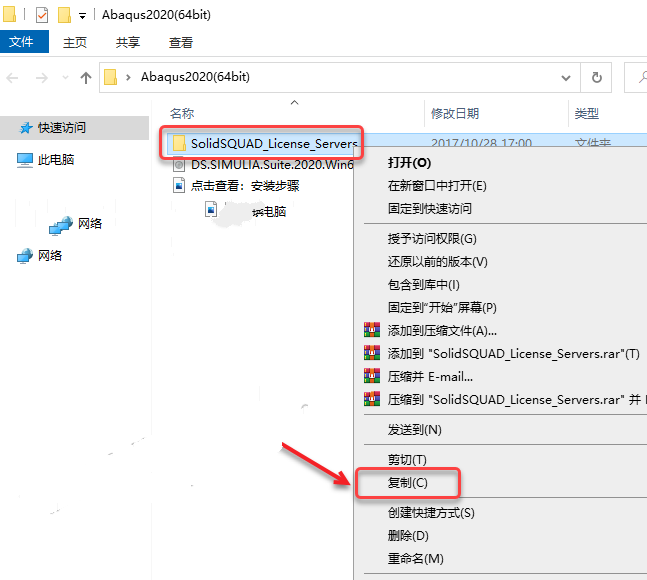Select SolidSQUAD_License_Servers folder

coord(274,144)
